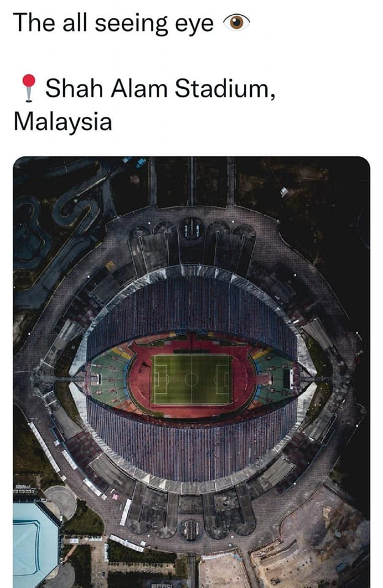
Task: Click the winding go-kart track in the photo
Action: tap(56, 225)
